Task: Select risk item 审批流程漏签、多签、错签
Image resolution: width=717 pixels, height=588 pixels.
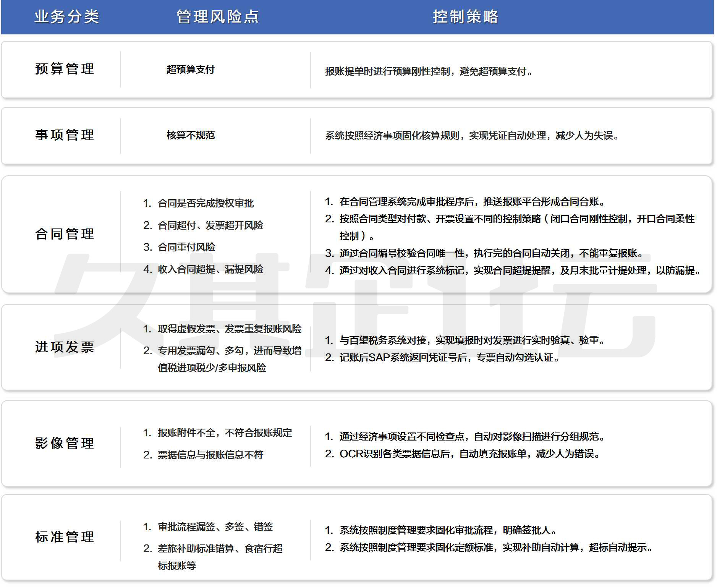Action: tap(215, 527)
